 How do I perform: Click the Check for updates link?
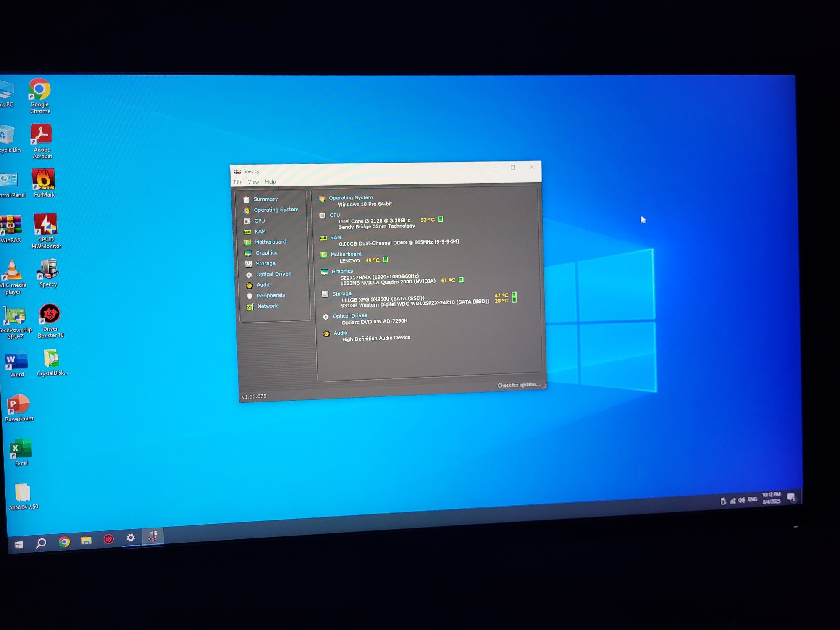(519, 385)
